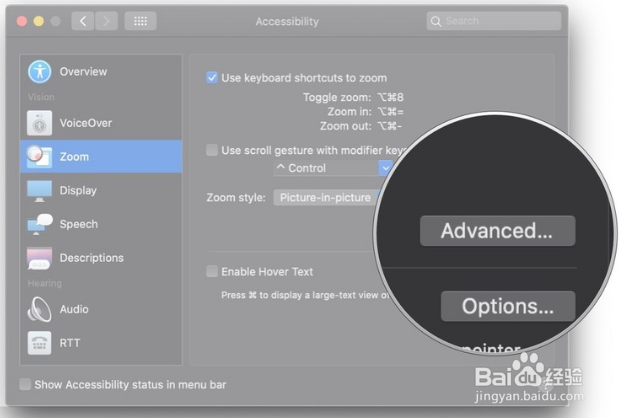The height and width of the screenshot is (418, 619).
Task: Click the Zoom in shortcut text
Action: tap(366, 112)
